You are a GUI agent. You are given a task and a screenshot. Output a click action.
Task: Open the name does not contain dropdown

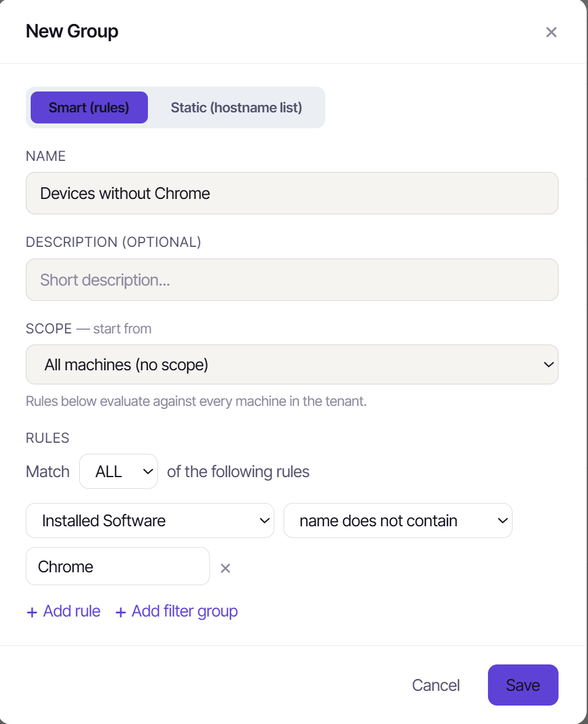point(398,520)
